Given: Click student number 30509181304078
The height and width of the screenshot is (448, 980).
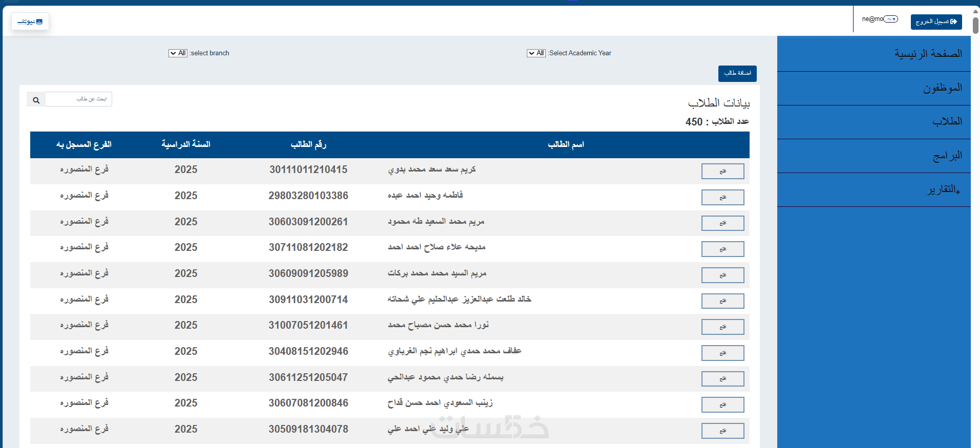Looking at the screenshot, I should coord(308,429).
